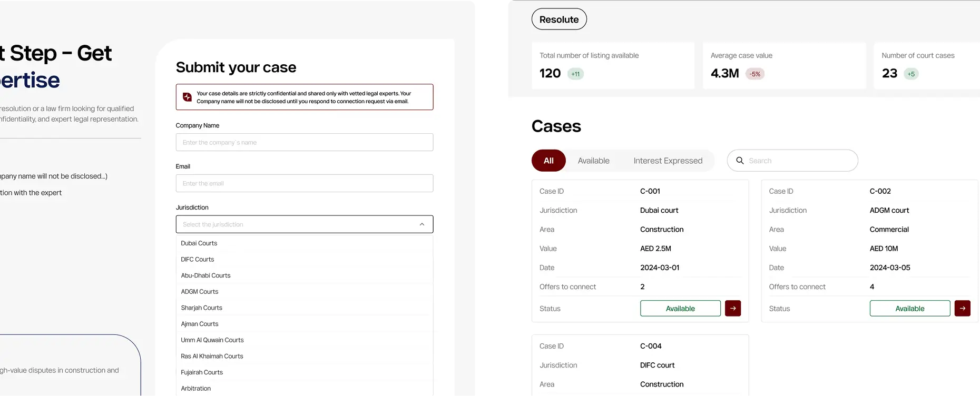The image size is (980, 396).
Task: Pick ADGM Courts in the list
Action: click(200, 292)
